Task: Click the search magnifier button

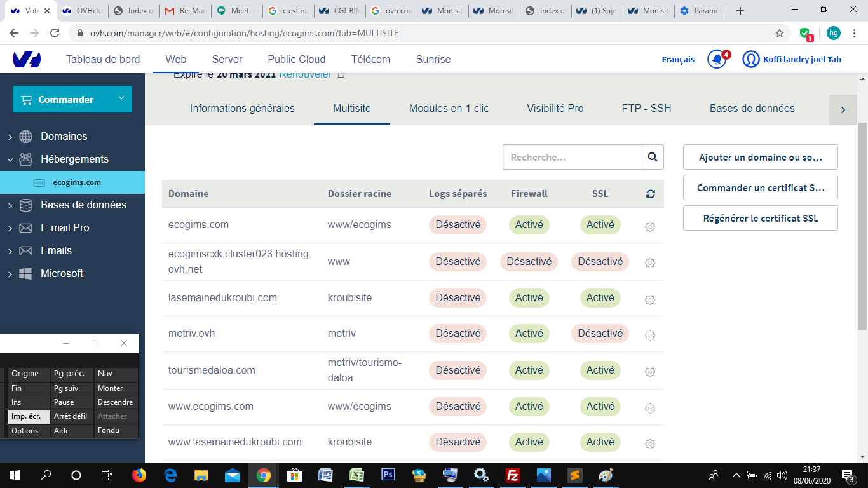Action: tap(652, 157)
